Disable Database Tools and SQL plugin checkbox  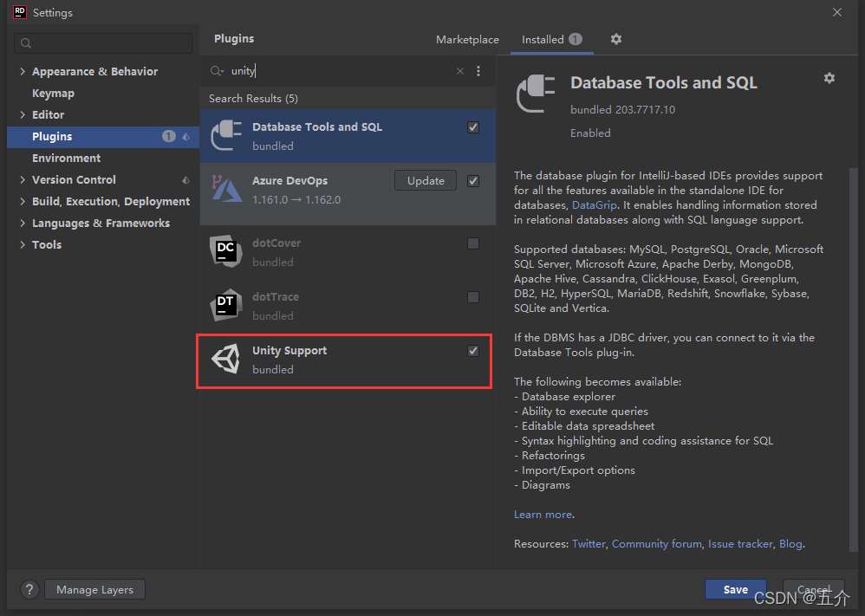472,127
